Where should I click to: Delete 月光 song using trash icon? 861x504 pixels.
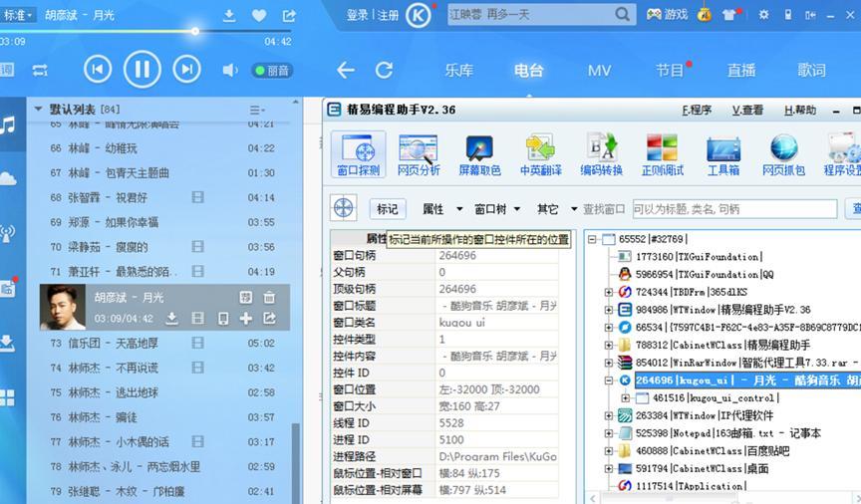coord(269,297)
